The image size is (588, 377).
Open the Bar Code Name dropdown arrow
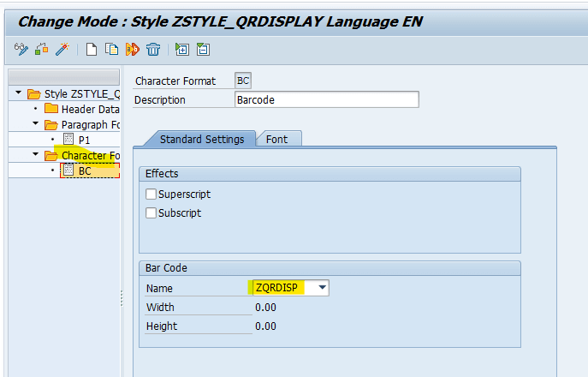click(x=322, y=288)
